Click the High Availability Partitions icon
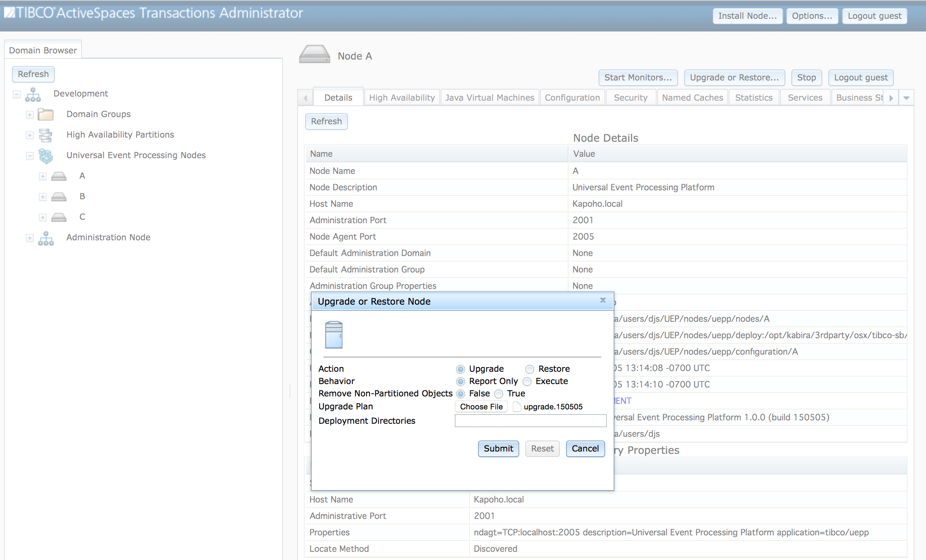 (x=45, y=135)
